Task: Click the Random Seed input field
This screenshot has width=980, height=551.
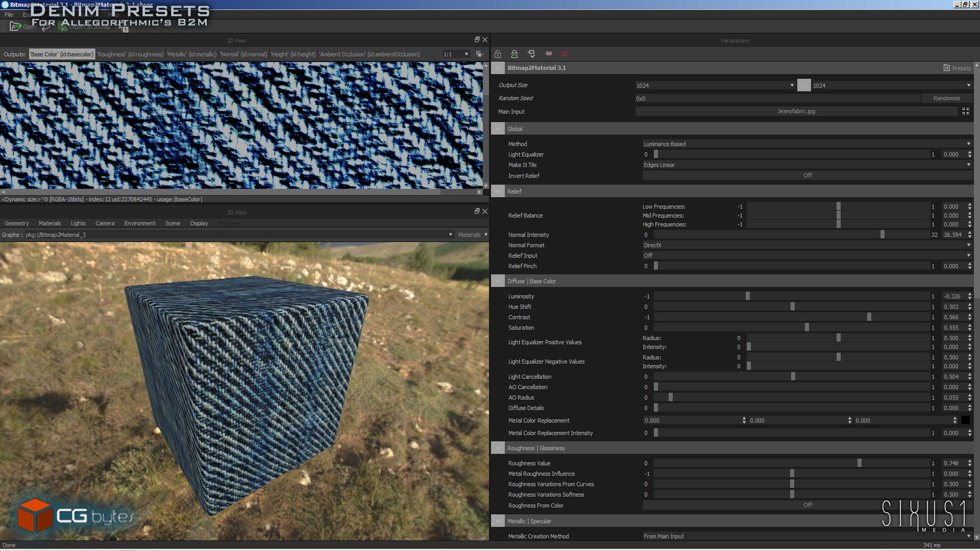Action: pyautogui.click(x=778, y=98)
